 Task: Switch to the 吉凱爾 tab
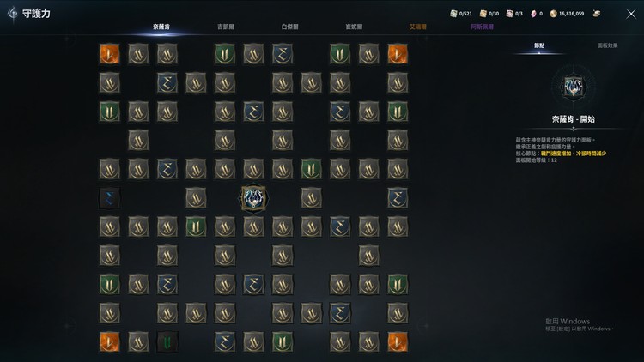[x=226, y=27]
